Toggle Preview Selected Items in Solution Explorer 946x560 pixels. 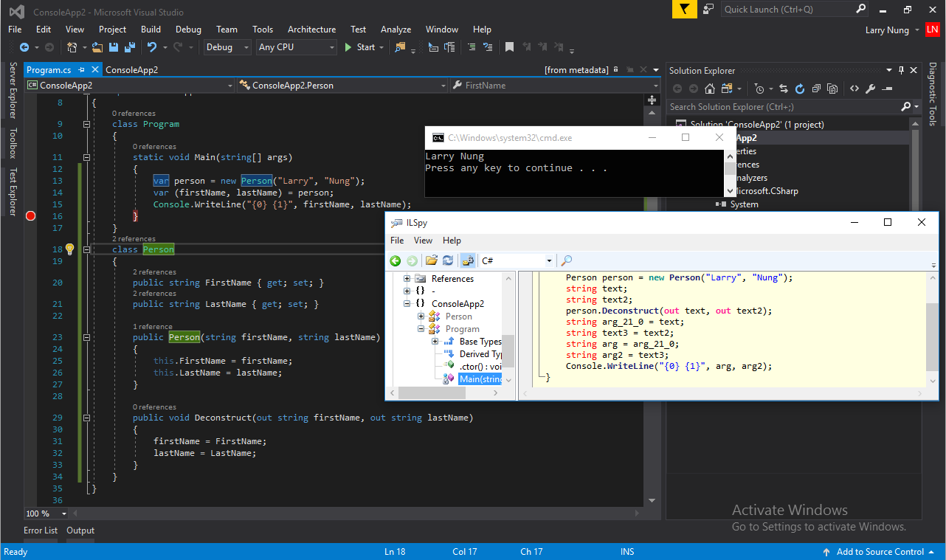(x=886, y=89)
